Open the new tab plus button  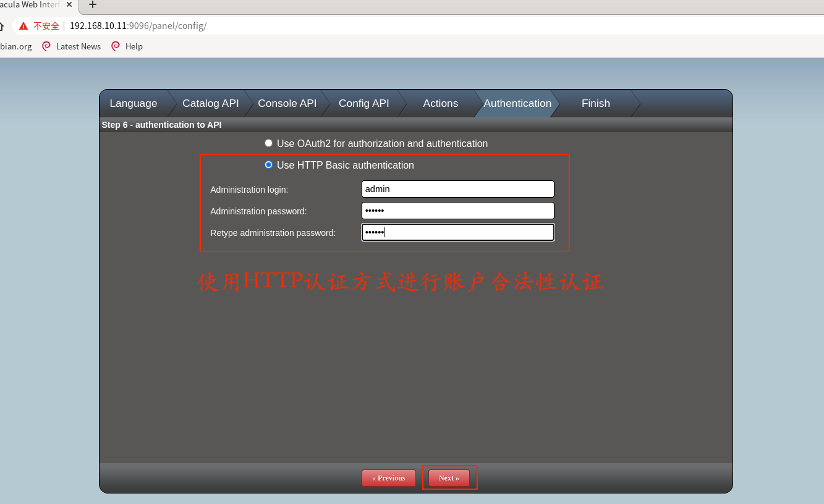[x=93, y=5]
